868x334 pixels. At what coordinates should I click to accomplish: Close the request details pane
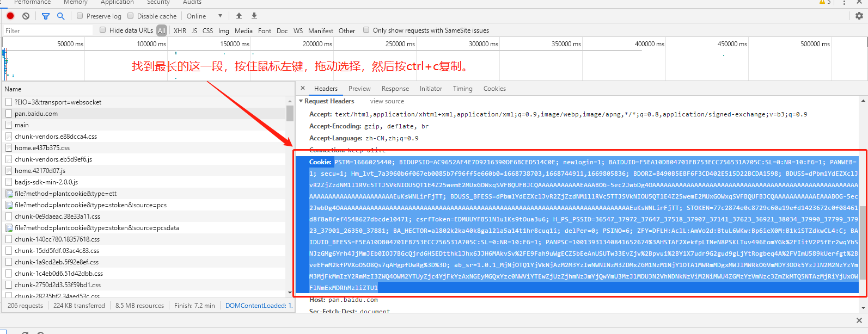(303, 88)
